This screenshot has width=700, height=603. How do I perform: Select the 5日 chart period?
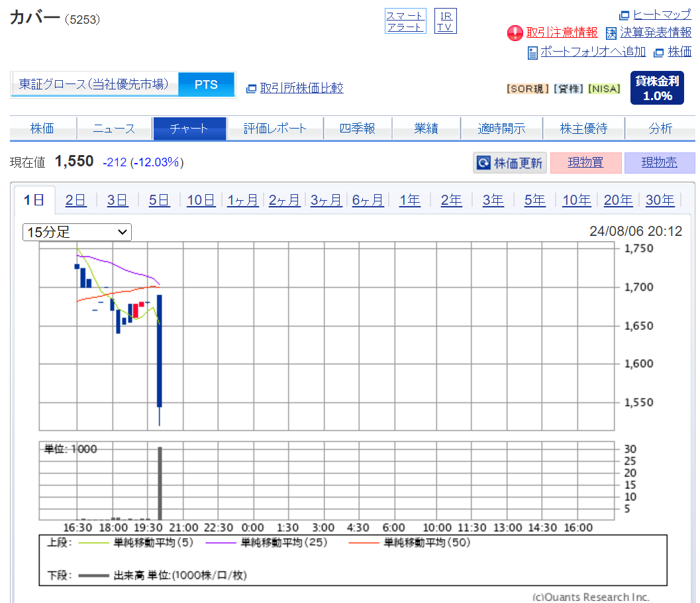159,200
